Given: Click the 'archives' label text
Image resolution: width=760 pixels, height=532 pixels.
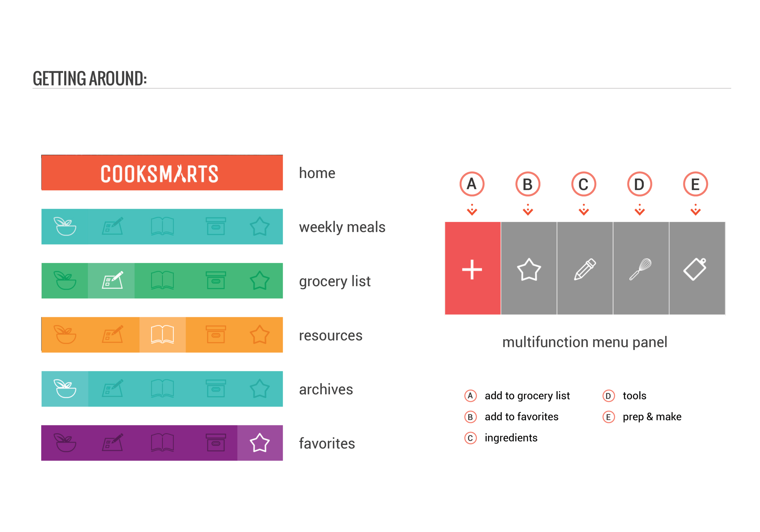Looking at the screenshot, I should [x=326, y=390].
